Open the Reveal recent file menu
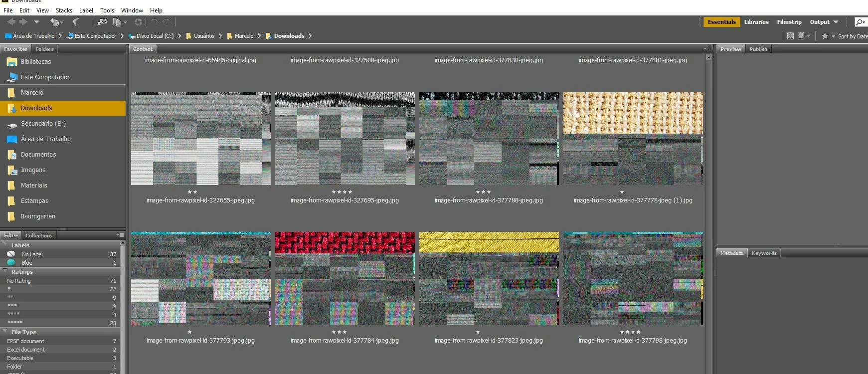 (56, 22)
